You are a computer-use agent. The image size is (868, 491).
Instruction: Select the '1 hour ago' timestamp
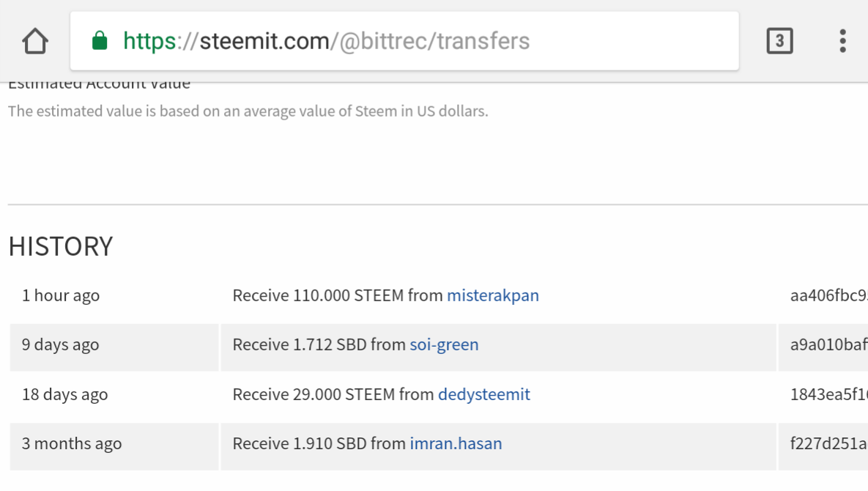[61, 295]
